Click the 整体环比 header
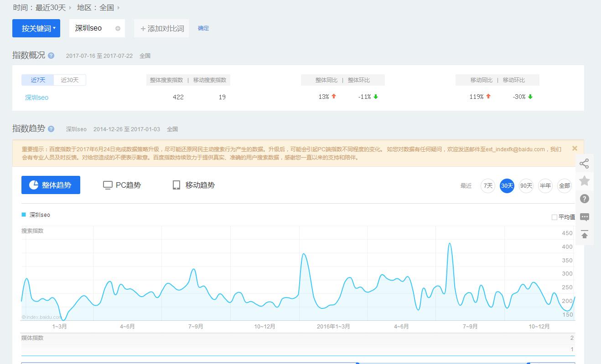The width and height of the screenshot is (601, 364). 359,80
